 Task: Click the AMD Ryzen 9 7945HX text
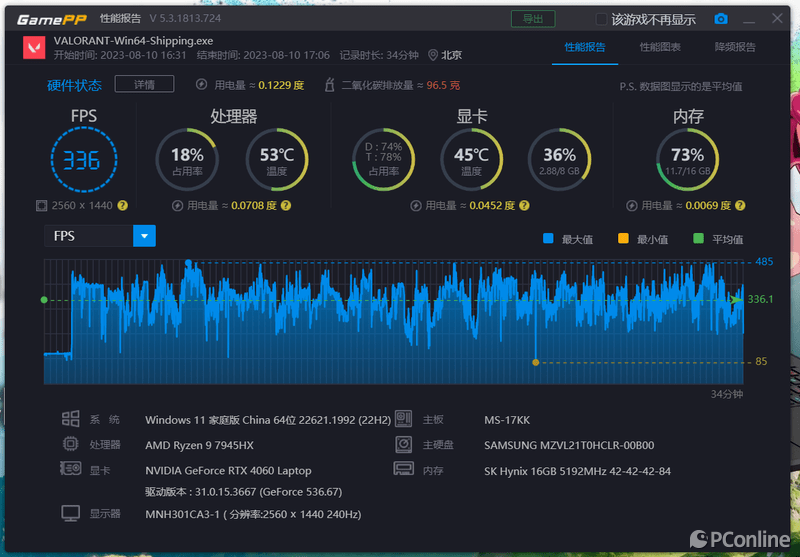pos(199,445)
